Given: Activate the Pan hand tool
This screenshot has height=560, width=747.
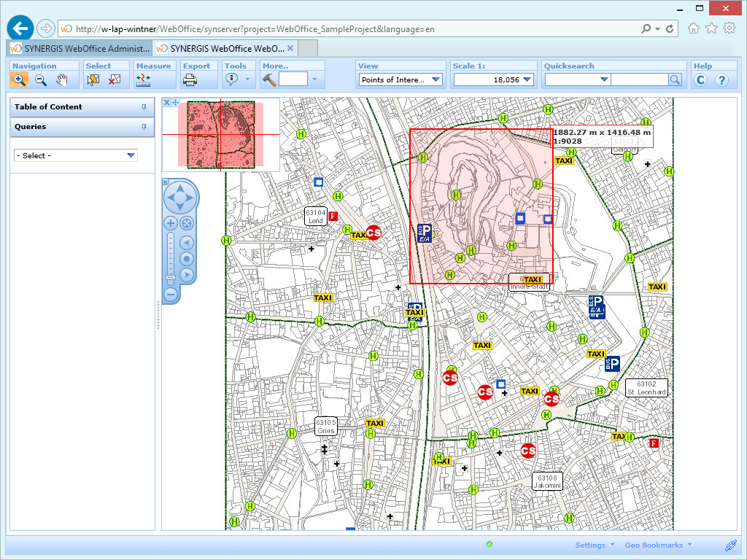Looking at the screenshot, I should 62,80.
